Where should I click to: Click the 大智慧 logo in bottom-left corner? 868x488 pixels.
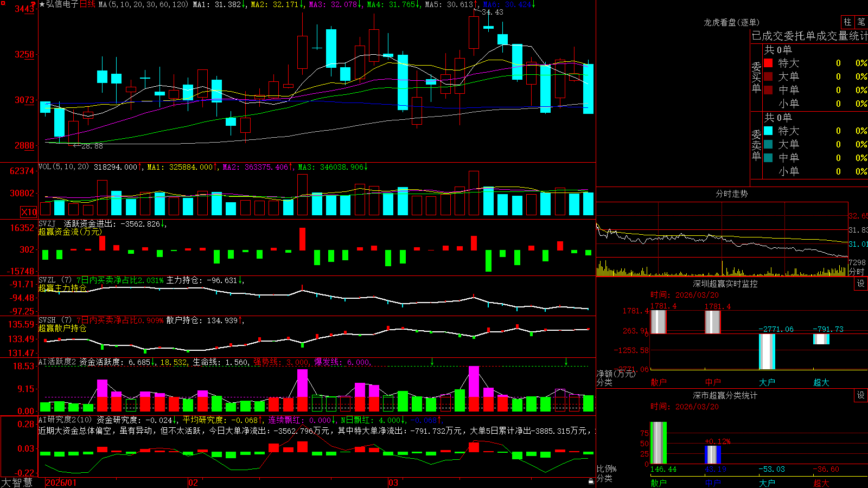(x=17, y=483)
